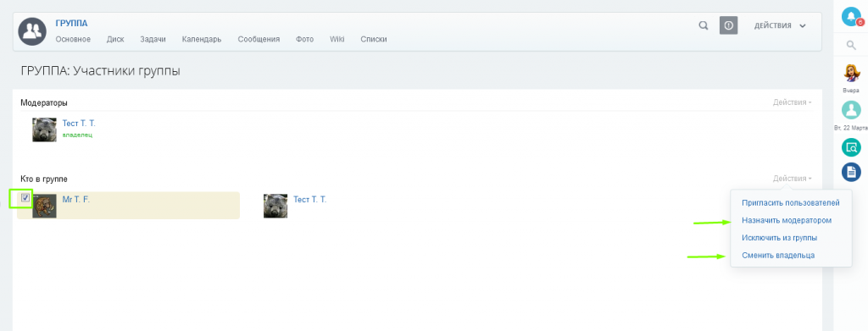Image resolution: width=868 pixels, height=331 pixels.
Task: Open the notifications bell icon
Action: (x=851, y=16)
